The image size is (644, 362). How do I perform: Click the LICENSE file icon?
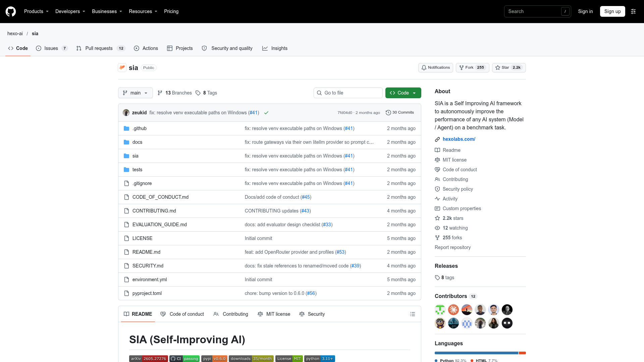point(126,238)
